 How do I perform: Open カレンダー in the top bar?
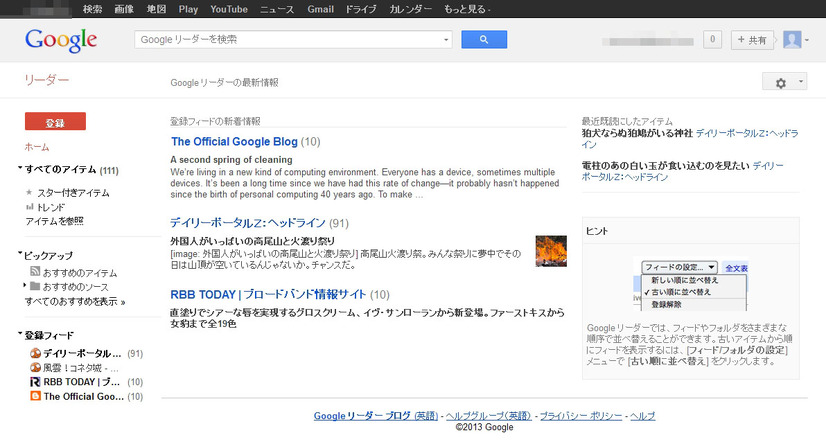click(411, 9)
